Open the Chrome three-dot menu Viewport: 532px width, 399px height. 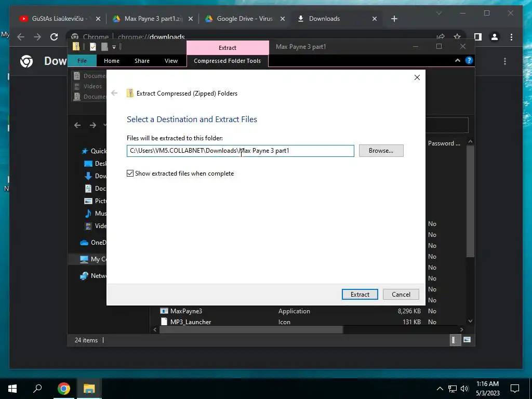pyautogui.click(x=512, y=37)
